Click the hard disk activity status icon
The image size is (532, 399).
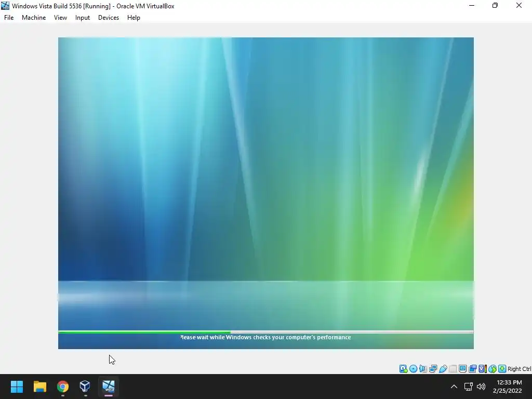(x=403, y=369)
